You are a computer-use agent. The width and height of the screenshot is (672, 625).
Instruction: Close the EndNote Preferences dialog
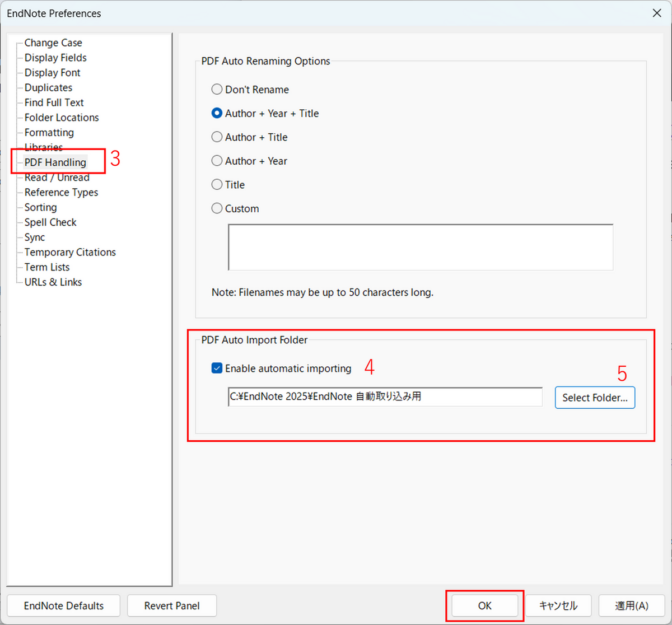click(657, 13)
